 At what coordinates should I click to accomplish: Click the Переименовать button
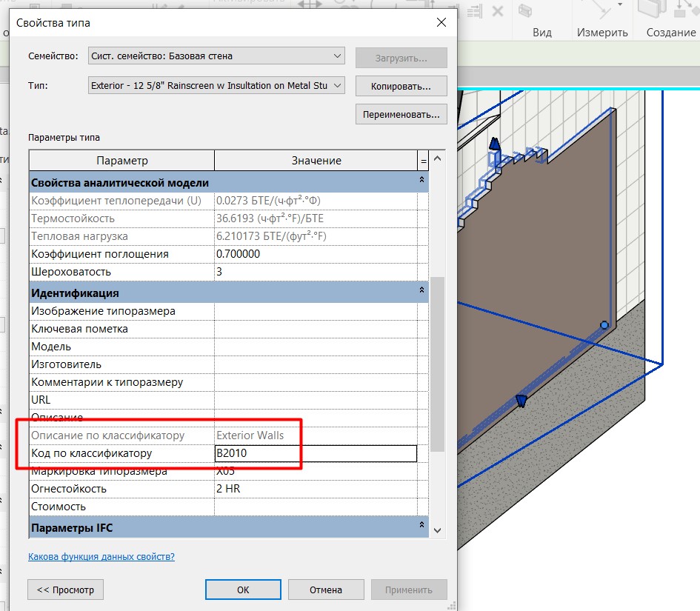coord(401,115)
